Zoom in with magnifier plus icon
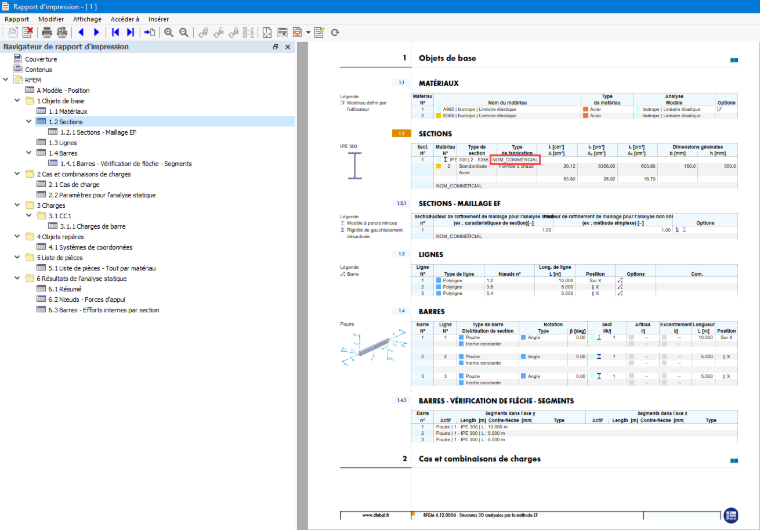This screenshot has width=760, height=530. pyautogui.click(x=169, y=32)
